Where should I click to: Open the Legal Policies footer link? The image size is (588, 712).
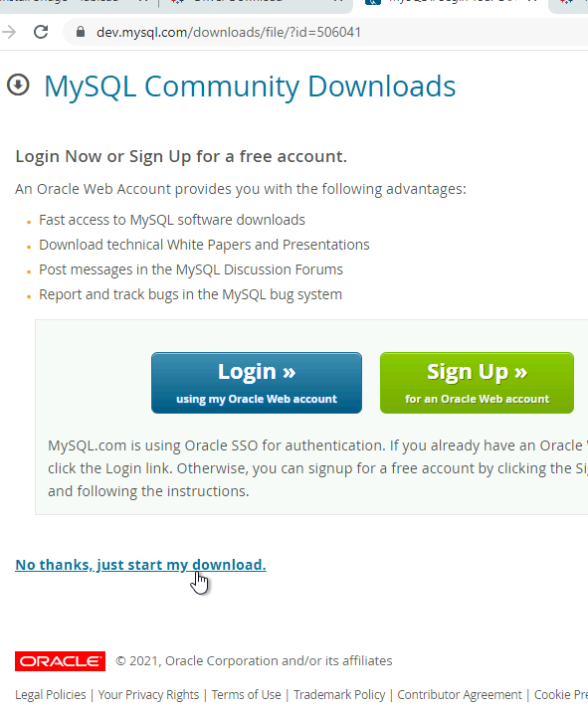pyautogui.click(x=51, y=695)
